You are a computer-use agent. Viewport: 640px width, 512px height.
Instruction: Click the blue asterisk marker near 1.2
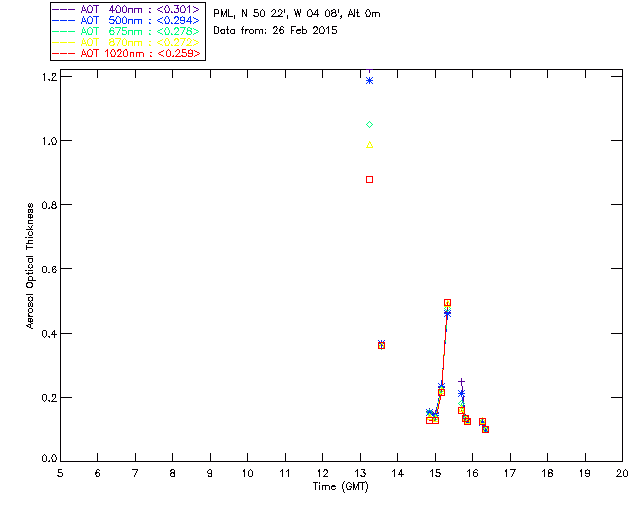click(x=369, y=81)
